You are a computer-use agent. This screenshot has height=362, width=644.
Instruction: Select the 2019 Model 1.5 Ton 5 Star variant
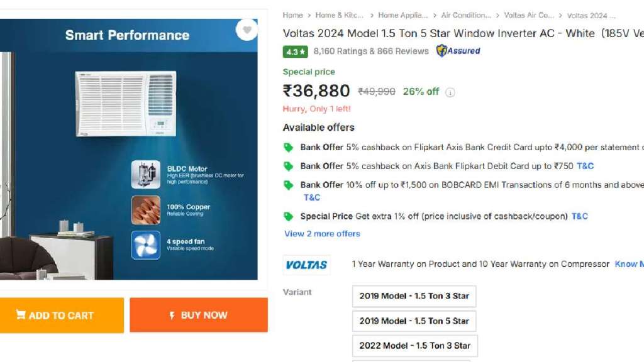pos(414,321)
